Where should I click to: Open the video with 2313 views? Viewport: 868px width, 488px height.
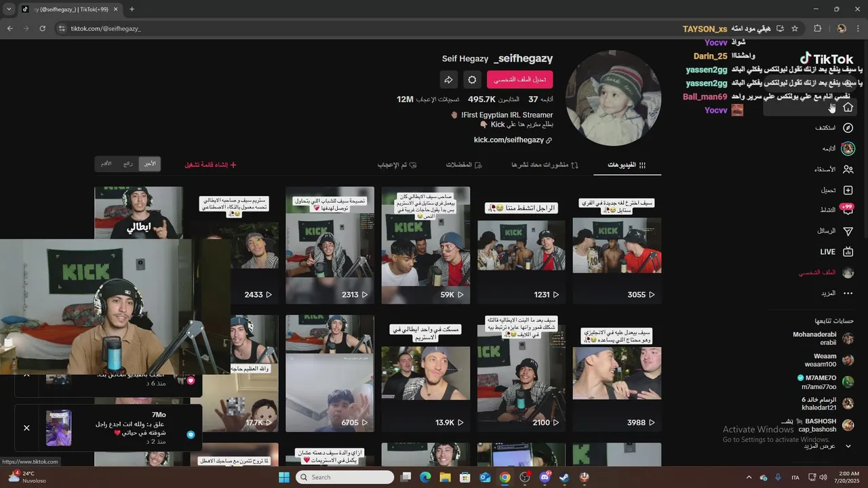point(330,245)
